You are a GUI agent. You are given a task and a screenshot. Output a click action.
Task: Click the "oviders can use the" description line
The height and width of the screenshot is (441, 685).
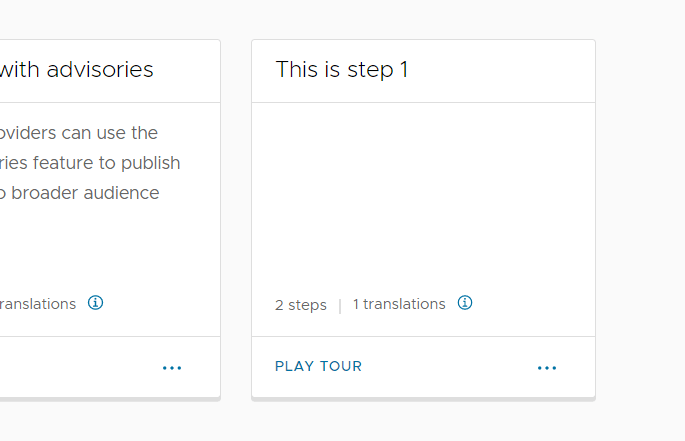[x=78, y=133]
